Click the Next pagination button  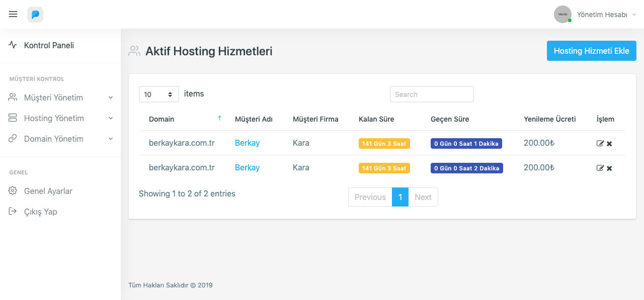[x=423, y=197]
